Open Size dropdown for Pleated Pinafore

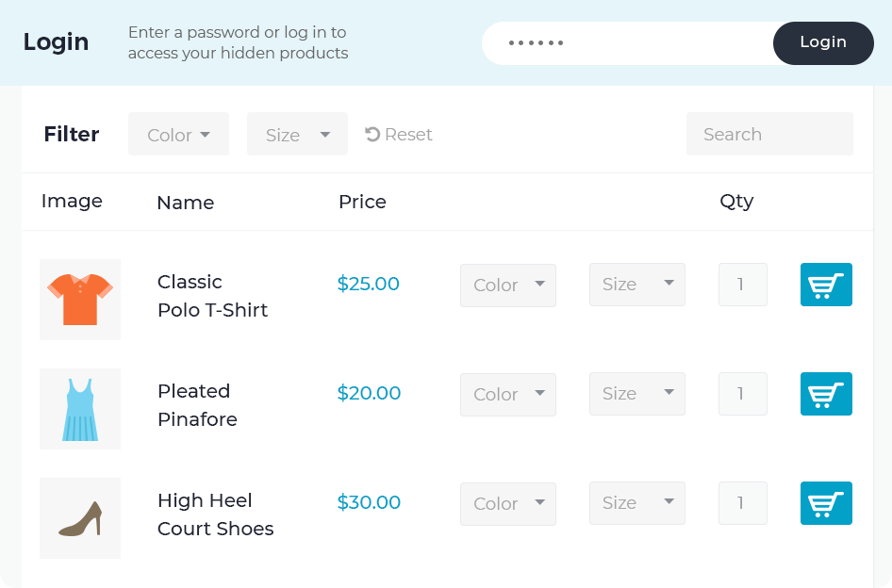636,393
